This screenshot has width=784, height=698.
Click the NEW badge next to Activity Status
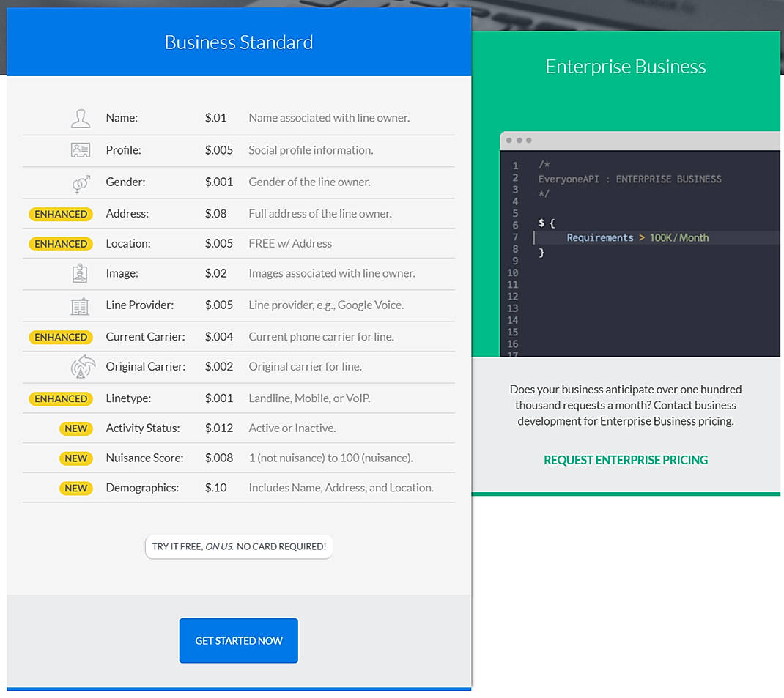[76, 428]
